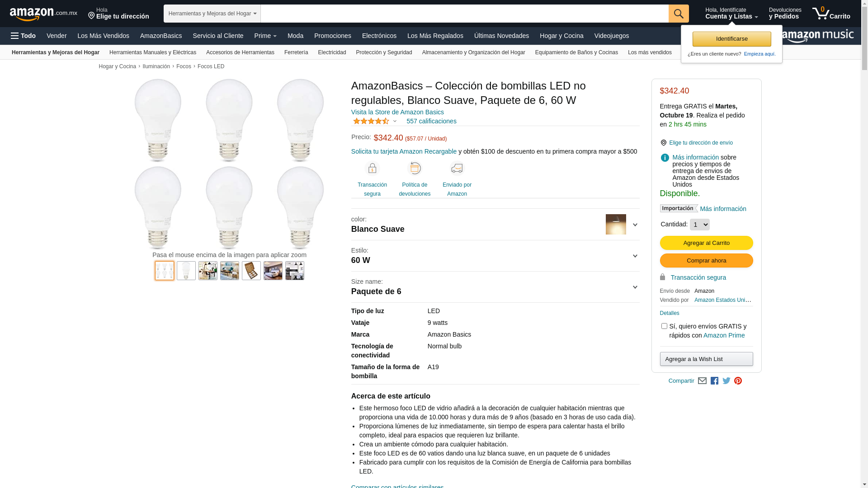Go to the Electricidad category tab
The height and width of the screenshot is (488, 868).
point(332,52)
